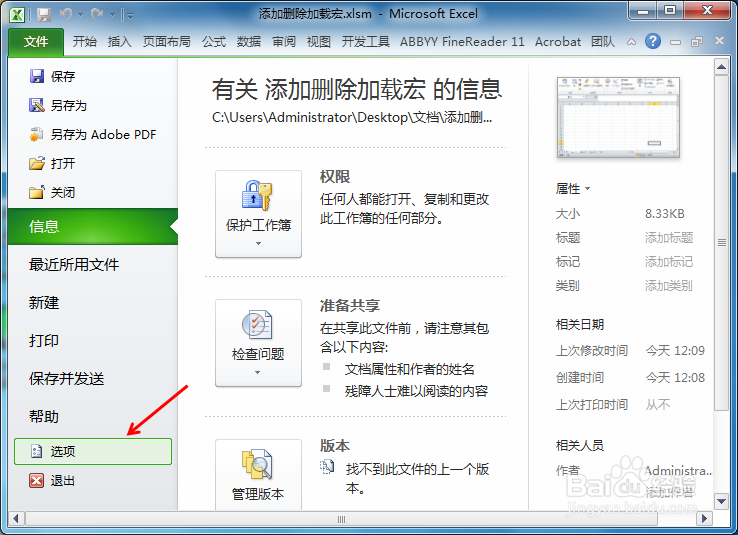The height and width of the screenshot is (535, 738).
Task: Click the horizontal scrollbar right arrow
Action: pyautogui.click(x=704, y=519)
